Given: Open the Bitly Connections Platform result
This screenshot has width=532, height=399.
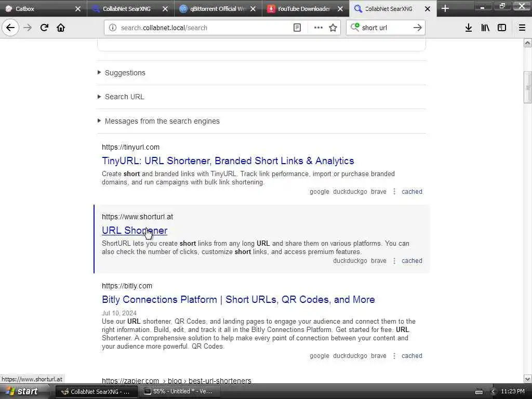Looking at the screenshot, I should [x=238, y=300].
